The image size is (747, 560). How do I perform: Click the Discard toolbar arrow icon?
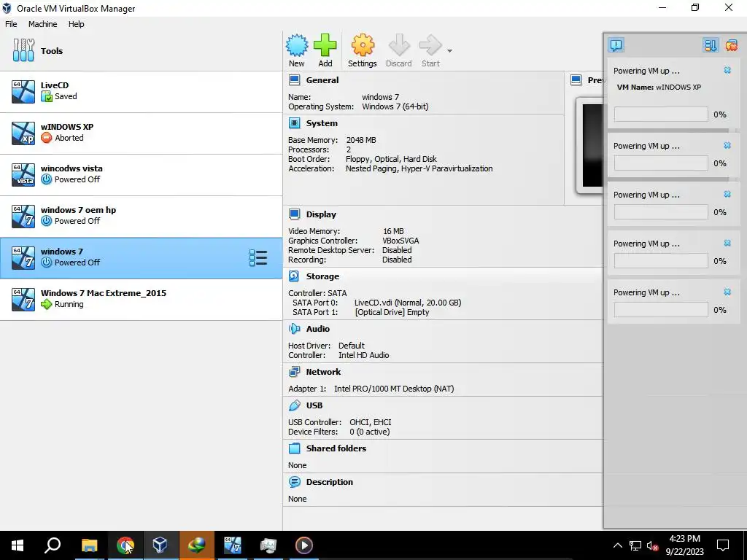(399, 45)
